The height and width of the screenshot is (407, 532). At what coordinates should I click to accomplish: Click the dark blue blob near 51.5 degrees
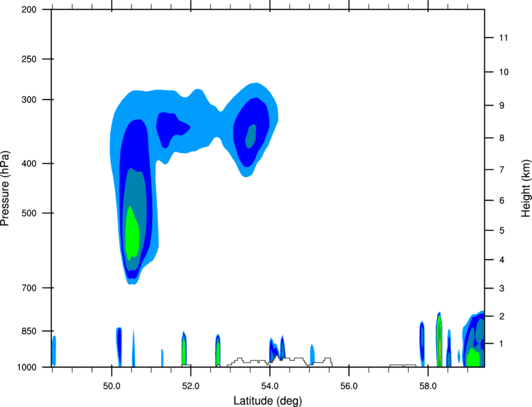coord(171,129)
